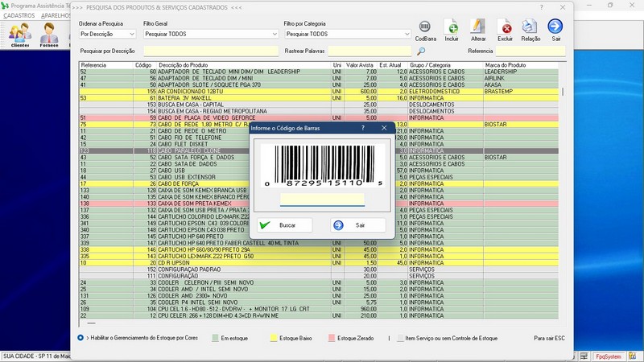
Task: Open the Relação report icon
Action: [x=530, y=27]
